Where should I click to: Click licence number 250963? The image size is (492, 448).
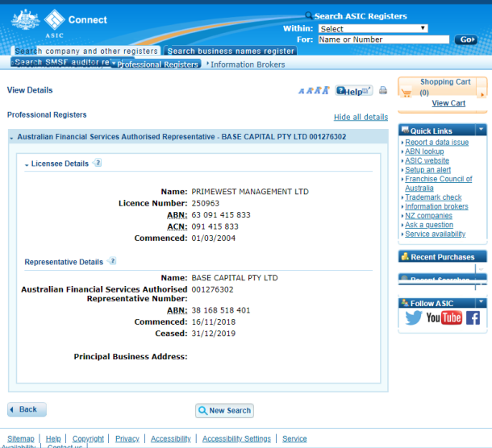pyautogui.click(x=205, y=203)
